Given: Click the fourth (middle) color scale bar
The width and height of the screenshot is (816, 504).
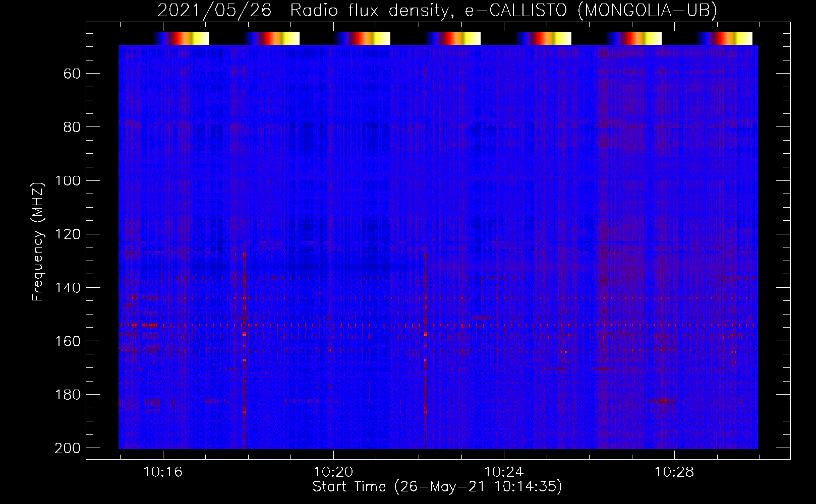Looking at the screenshot, I should tap(453, 38).
